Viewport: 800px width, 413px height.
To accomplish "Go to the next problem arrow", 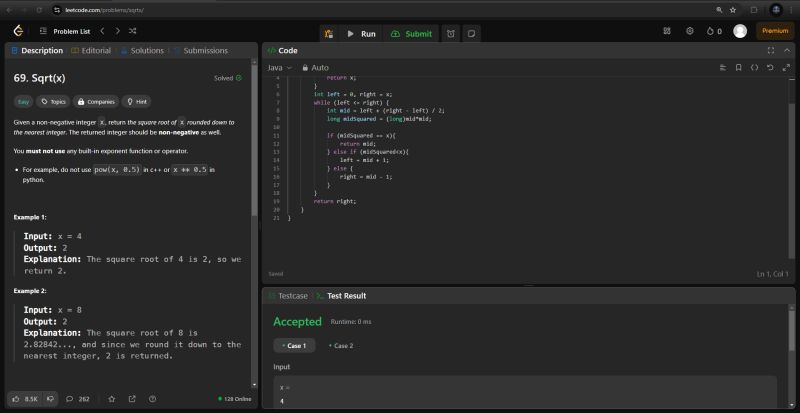I will pyautogui.click(x=117, y=31).
